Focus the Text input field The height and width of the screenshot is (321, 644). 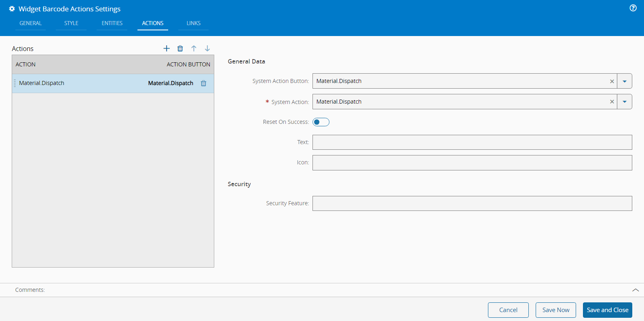472,142
